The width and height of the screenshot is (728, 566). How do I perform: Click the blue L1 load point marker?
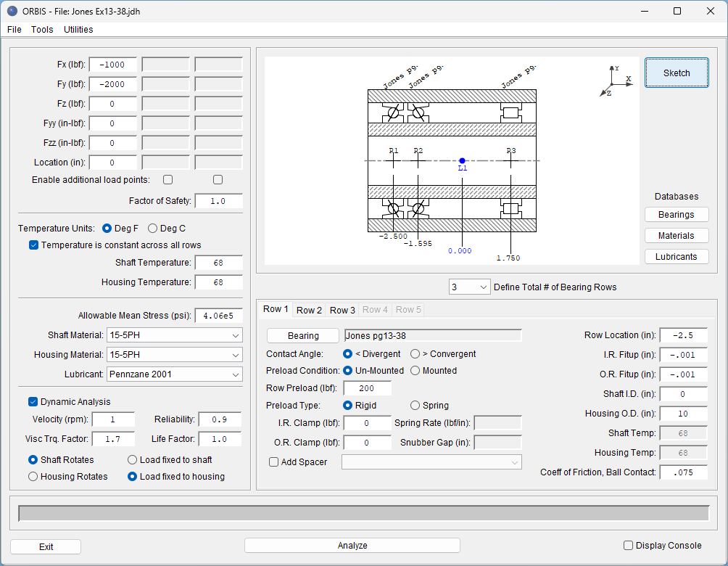(462, 160)
